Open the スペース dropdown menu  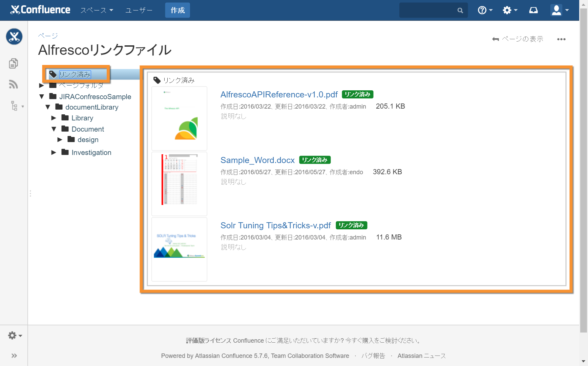coord(97,10)
